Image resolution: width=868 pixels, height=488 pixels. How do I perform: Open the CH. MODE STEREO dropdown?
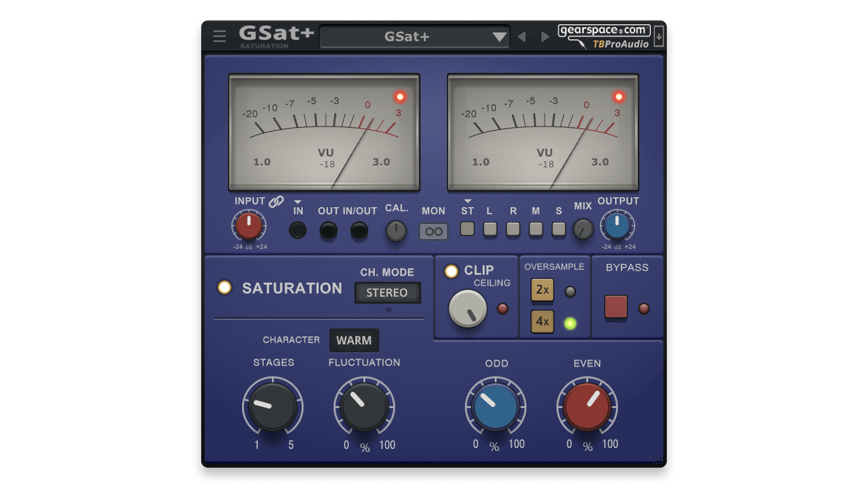387,293
